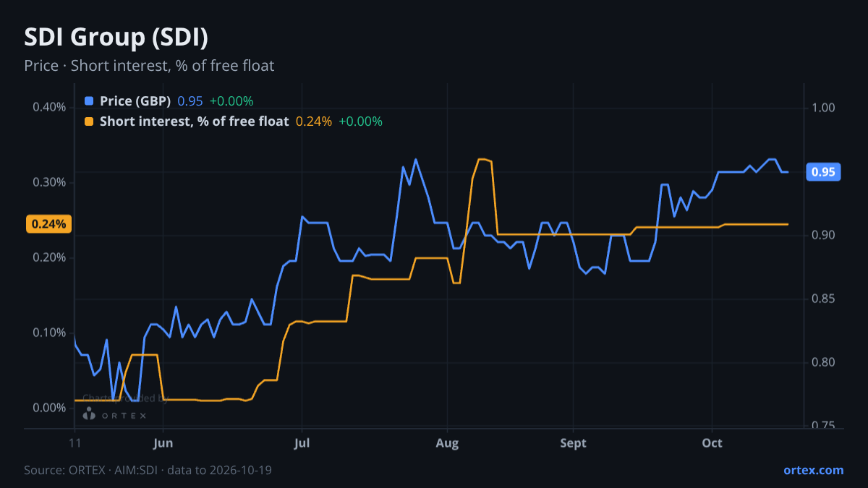Viewport: 868px width, 488px height.
Task: Click the +0.00% change next to short interest
Action: 360,121
